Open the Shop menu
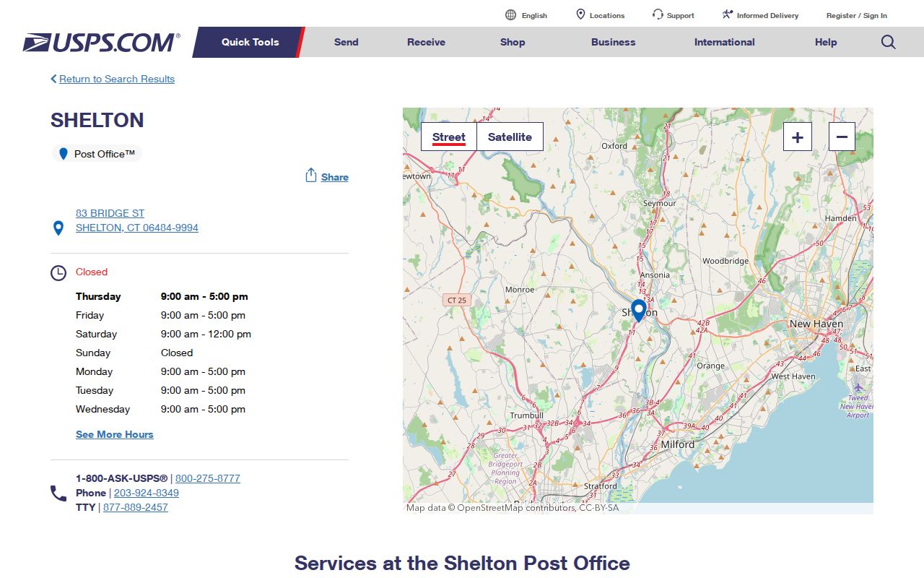 click(x=513, y=42)
